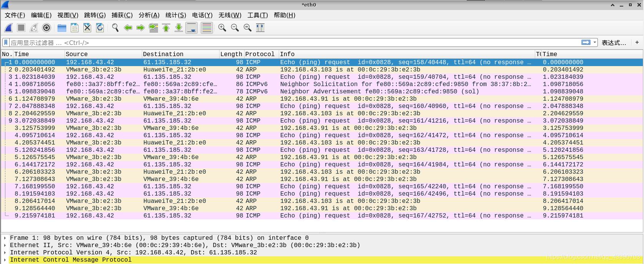Image resolution: width=644 pixels, height=264 pixels.
Task: Open the 无线(W) menu
Action: (230, 15)
